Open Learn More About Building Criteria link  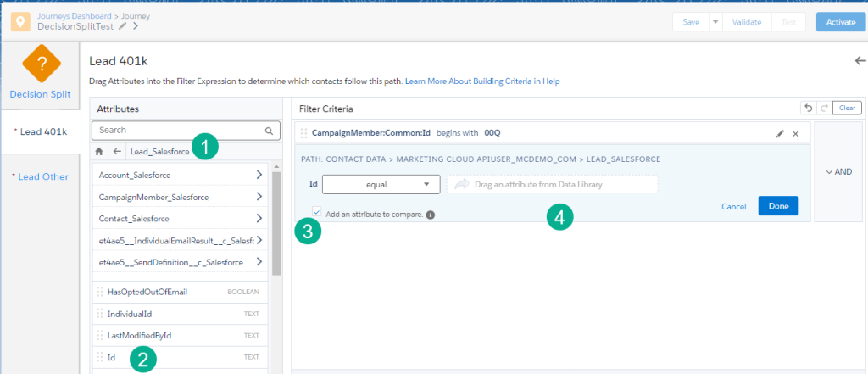[x=482, y=81]
